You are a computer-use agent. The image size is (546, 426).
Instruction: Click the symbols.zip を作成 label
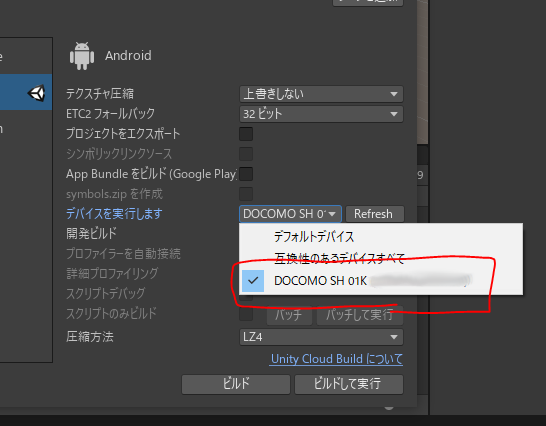coord(114,194)
